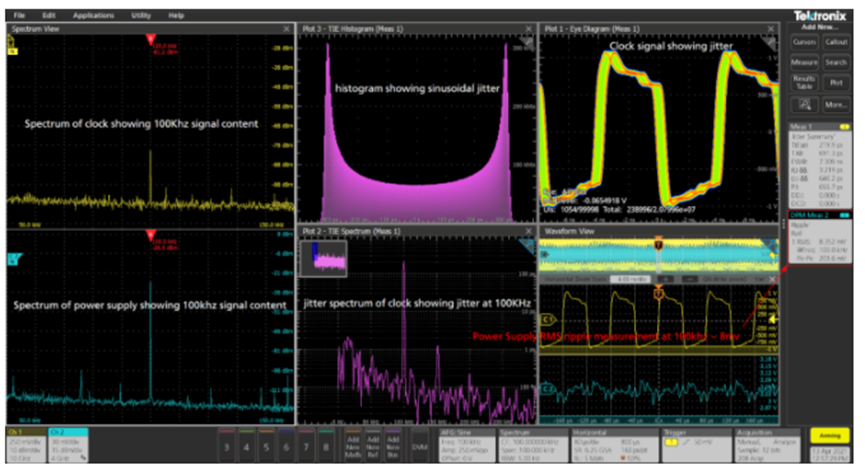Open the Measure panel

[x=803, y=62]
